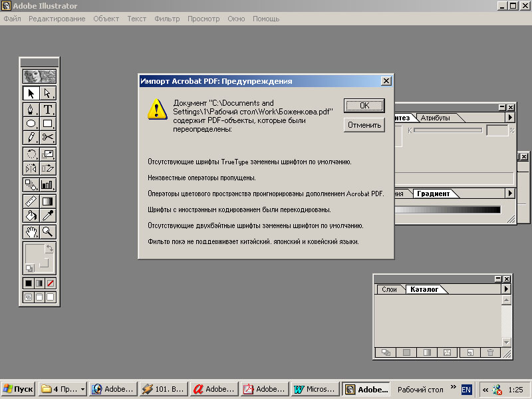Image resolution: width=532 pixels, height=399 pixels.
Task: Switch to the Micros... Word taskbar item
Action: [315, 389]
